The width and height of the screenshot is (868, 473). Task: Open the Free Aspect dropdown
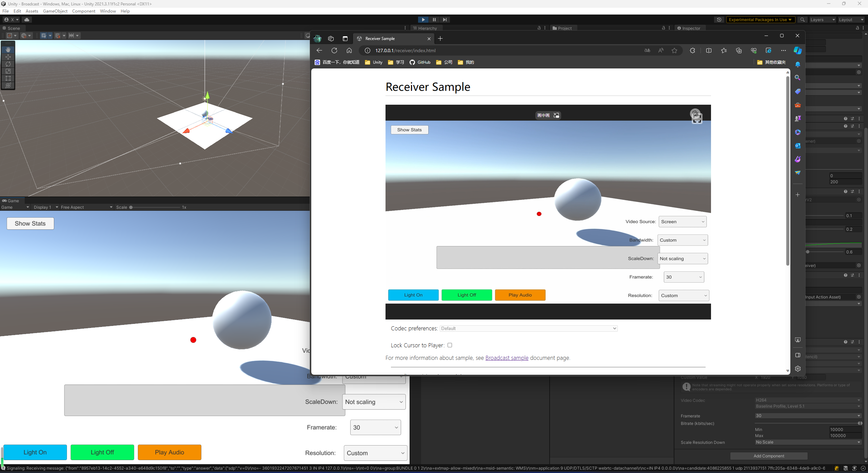[x=86, y=207]
